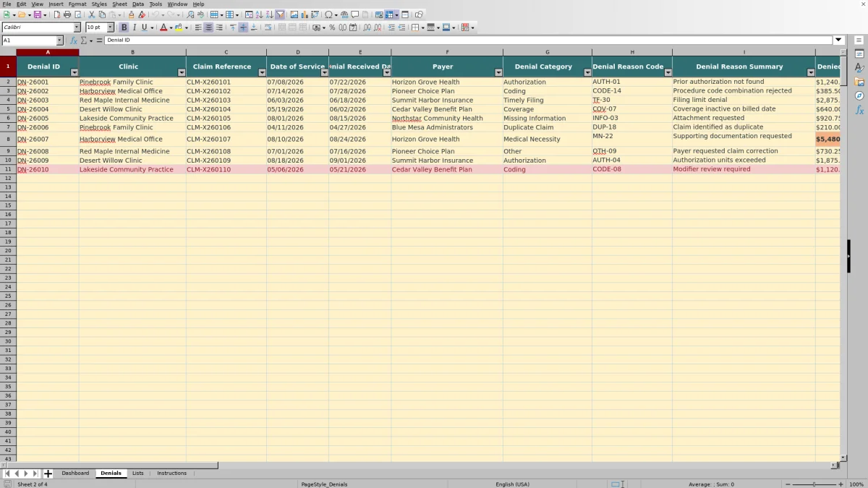Screen dimensions: 868x488
Task: Click Sort Descending icon
Action: coord(269,14)
